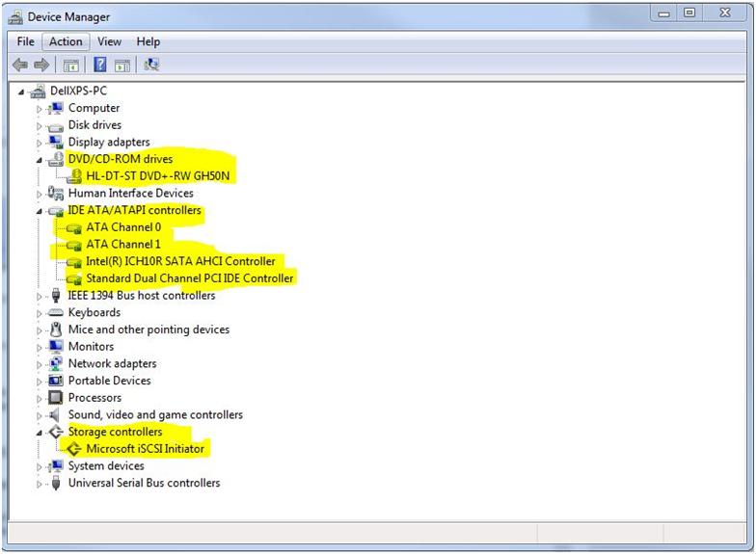Click the Processors category icon
The width and height of the screenshot is (756, 554).
(55, 398)
